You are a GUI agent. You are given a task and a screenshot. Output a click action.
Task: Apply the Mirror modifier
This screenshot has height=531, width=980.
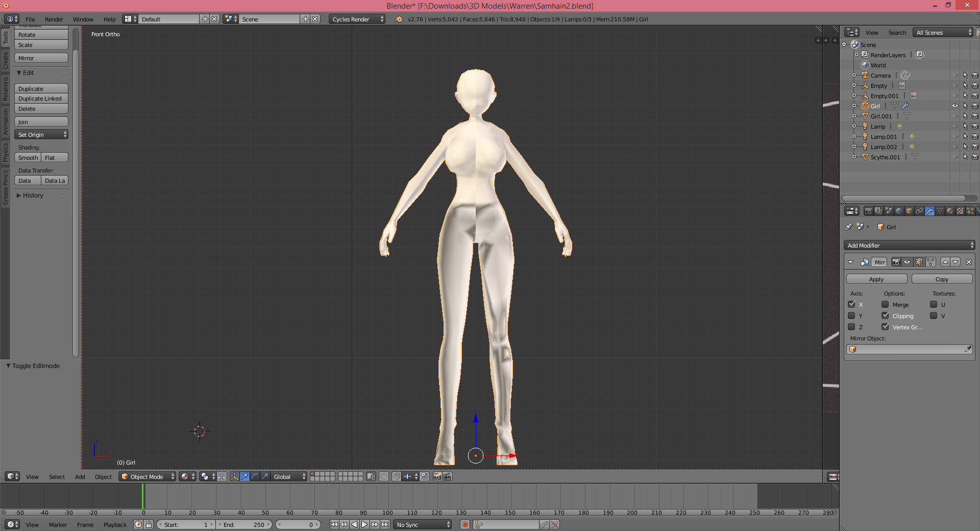(876, 279)
